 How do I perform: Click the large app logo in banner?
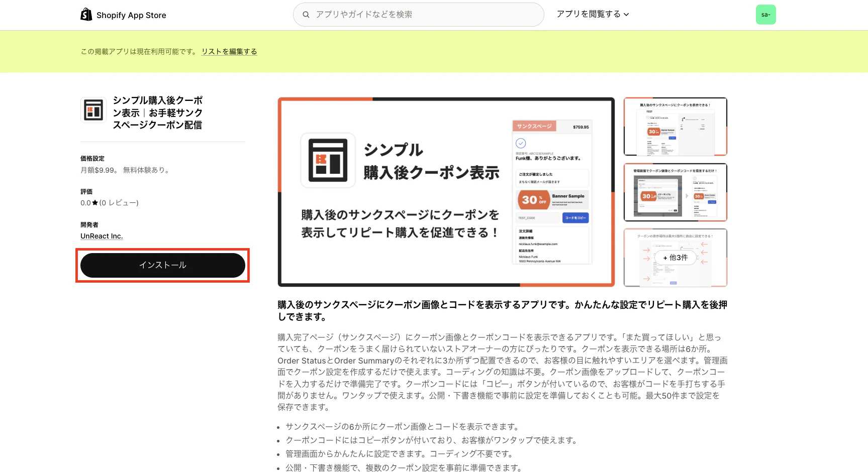tap(328, 160)
